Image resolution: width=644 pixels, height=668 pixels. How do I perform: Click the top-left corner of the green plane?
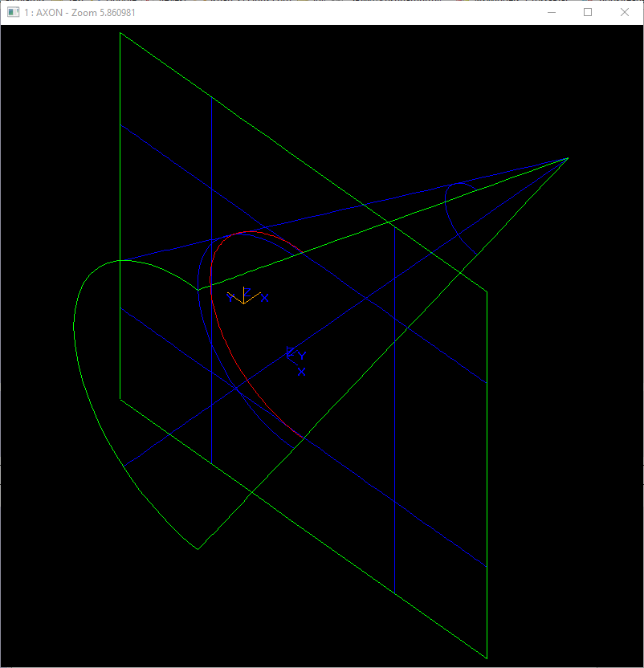120,33
